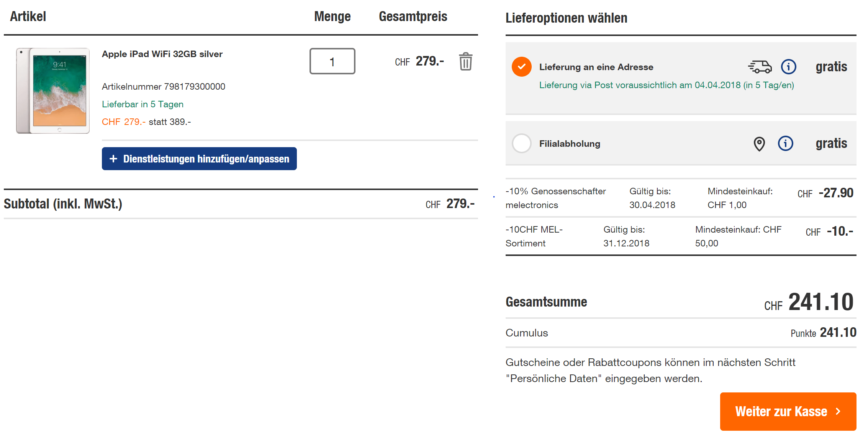Screen dimensions: 868x443
Task: Click the delivery truck icon
Action: 760,67
